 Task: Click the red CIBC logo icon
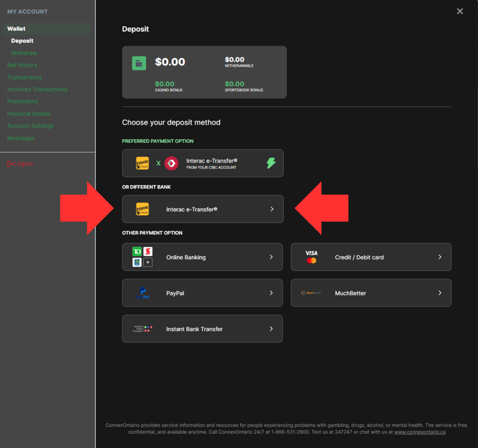(171, 163)
